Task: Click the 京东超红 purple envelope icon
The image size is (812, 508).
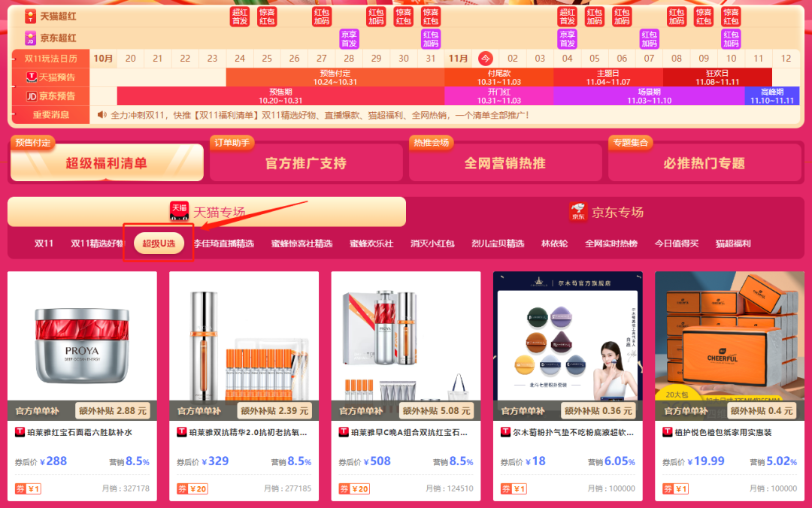Action: pyautogui.click(x=31, y=38)
